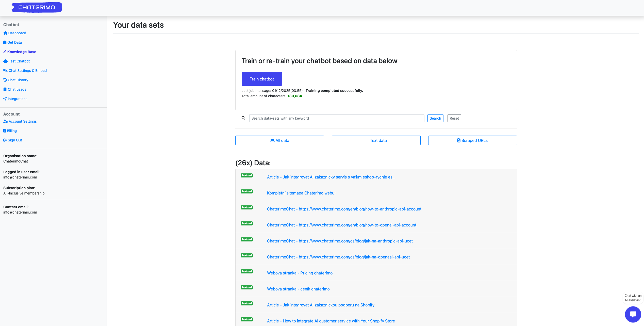The image size is (644, 326).
Task: Switch to Text data filter
Action: pyautogui.click(x=376, y=140)
